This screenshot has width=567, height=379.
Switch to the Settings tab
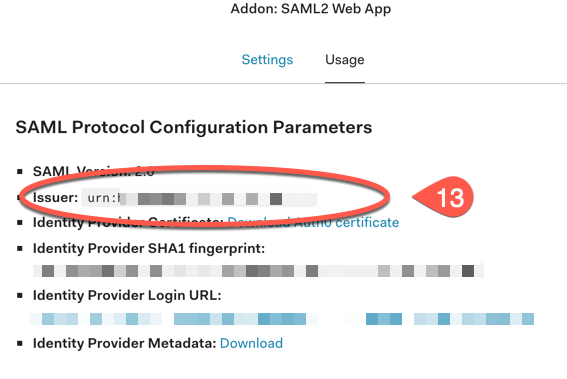[x=267, y=60]
